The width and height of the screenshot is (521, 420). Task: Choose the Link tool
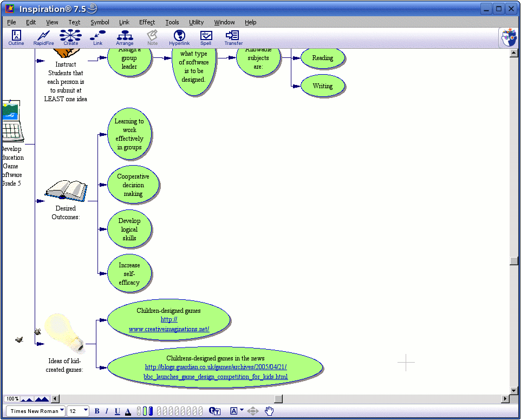coord(97,37)
